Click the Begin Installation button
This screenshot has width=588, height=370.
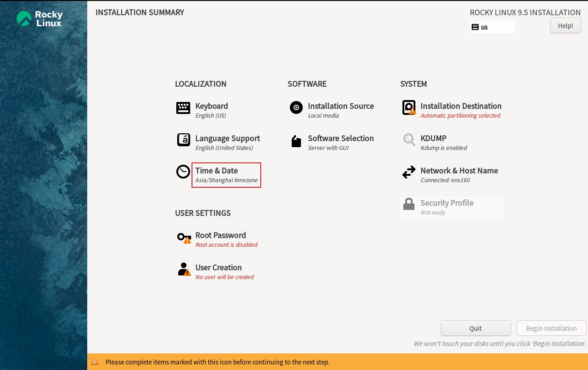552,328
